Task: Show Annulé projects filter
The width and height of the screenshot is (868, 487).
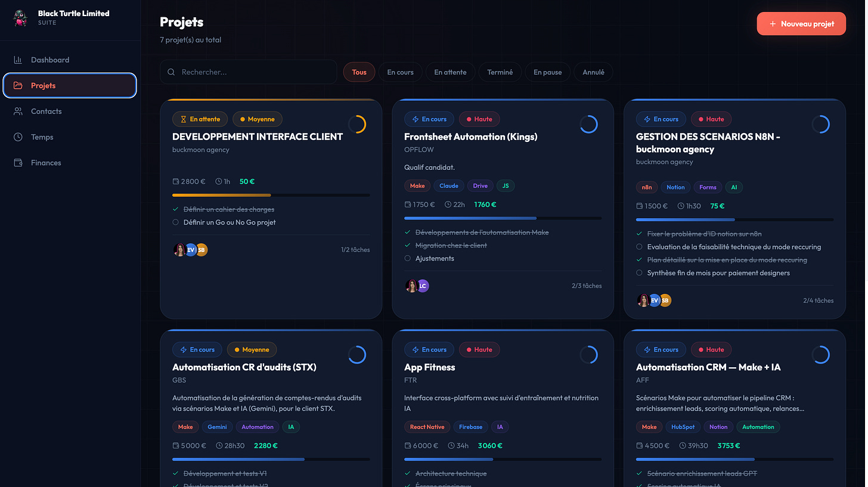Action: pos(593,72)
